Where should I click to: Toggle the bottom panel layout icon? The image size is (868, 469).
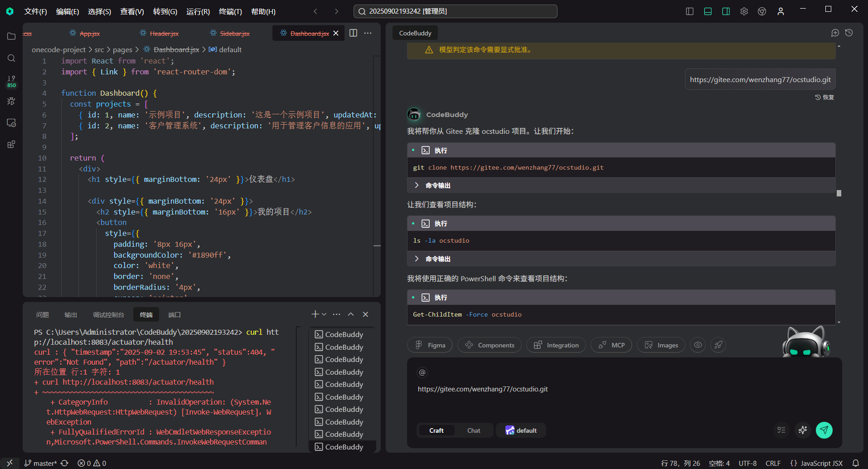pyautogui.click(x=708, y=11)
